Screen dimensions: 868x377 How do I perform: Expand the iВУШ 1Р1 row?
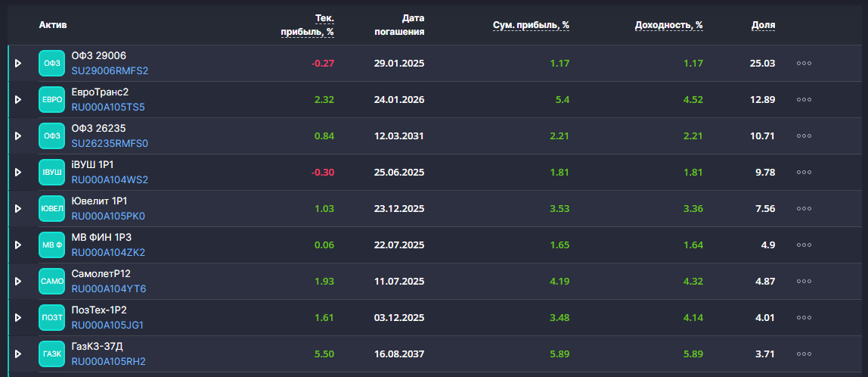pos(17,173)
